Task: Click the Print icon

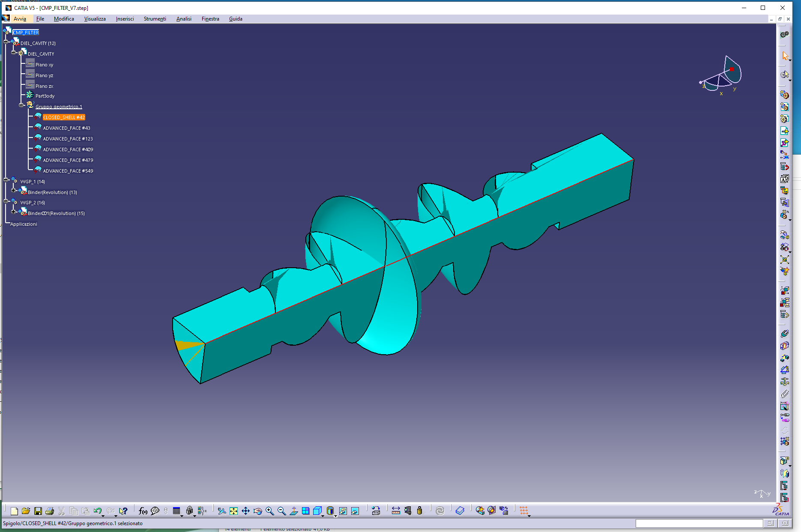Action: pyautogui.click(x=50, y=511)
